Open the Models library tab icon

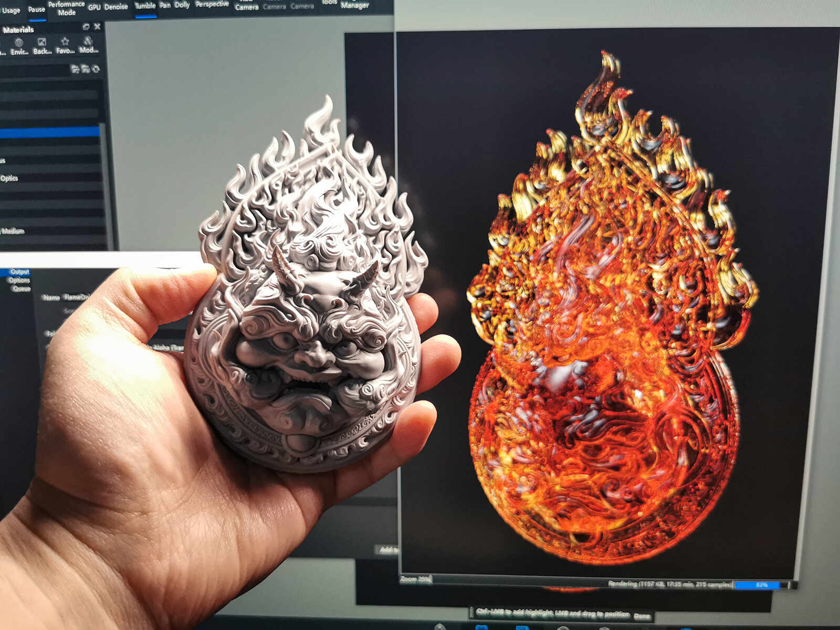[x=88, y=45]
